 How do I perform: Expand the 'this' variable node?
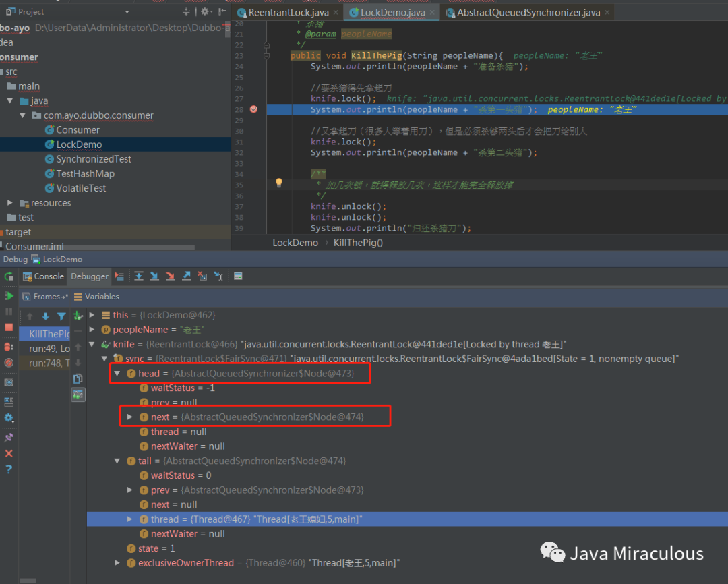pyautogui.click(x=92, y=315)
